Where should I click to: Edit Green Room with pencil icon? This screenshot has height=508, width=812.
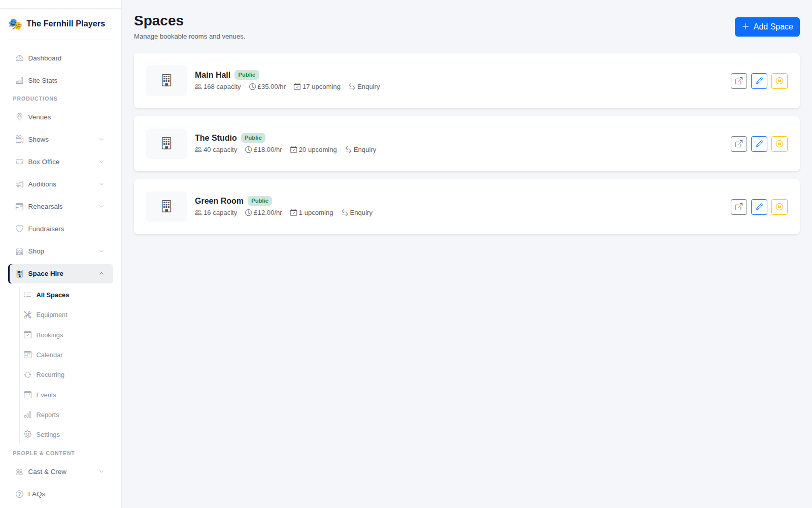759,207
